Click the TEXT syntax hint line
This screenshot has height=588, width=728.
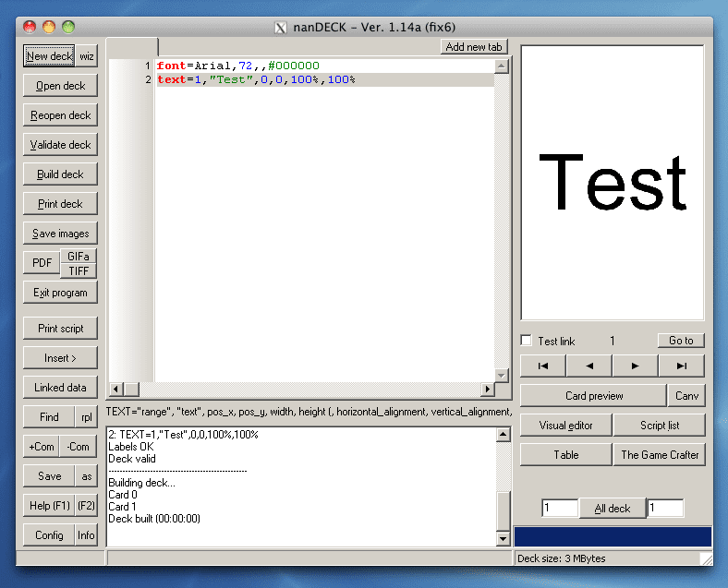point(309,412)
